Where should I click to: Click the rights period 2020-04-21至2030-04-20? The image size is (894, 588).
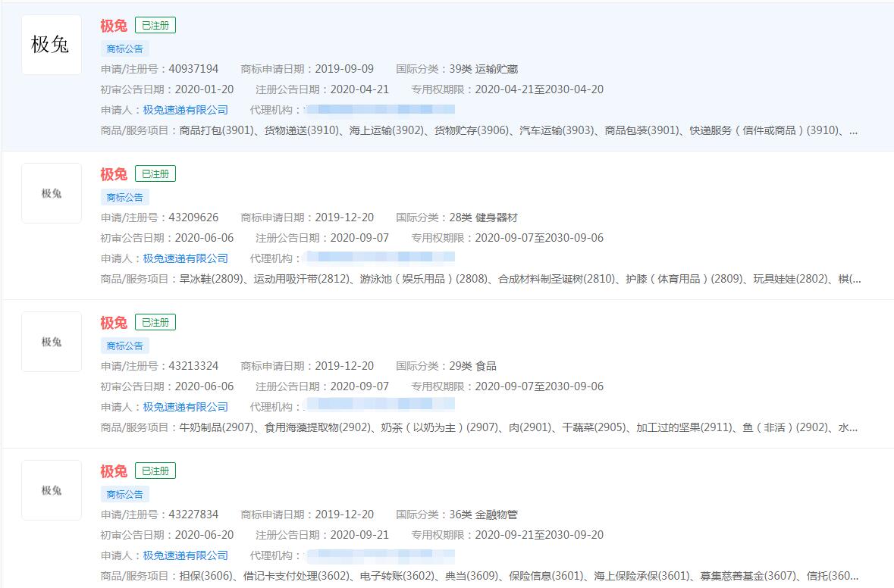[539, 89]
